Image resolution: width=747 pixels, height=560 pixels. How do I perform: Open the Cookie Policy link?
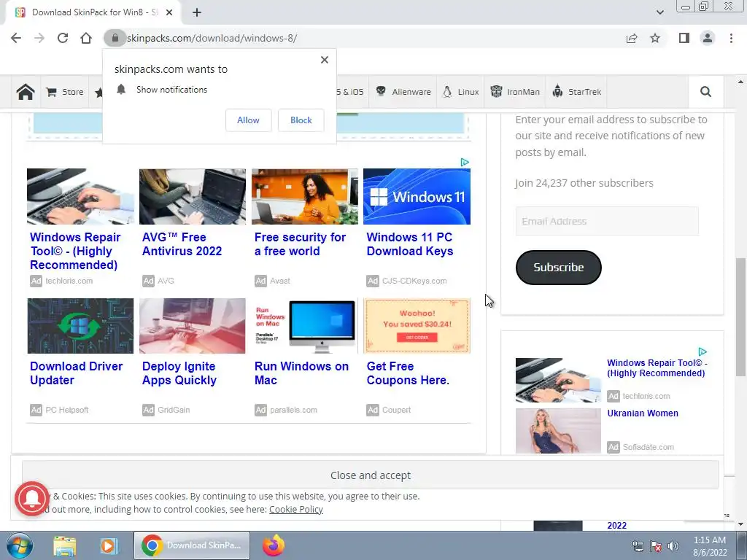click(296, 509)
